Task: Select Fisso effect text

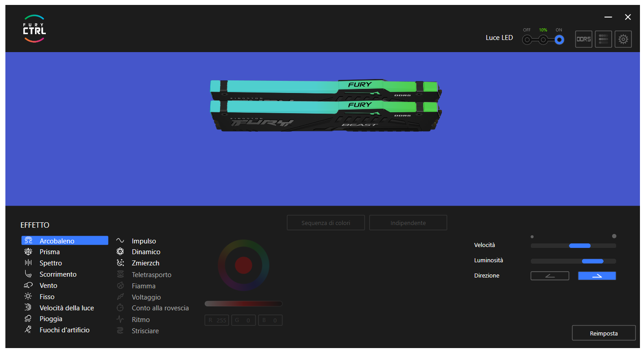Action: (x=47, y=297)
